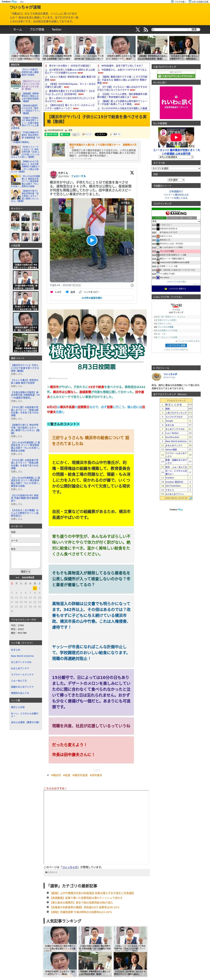The width and height of the screenshot is (210, 980).
Task: Open the ★れいわ新選組★ dropdown
Action: tap(176, 157)
